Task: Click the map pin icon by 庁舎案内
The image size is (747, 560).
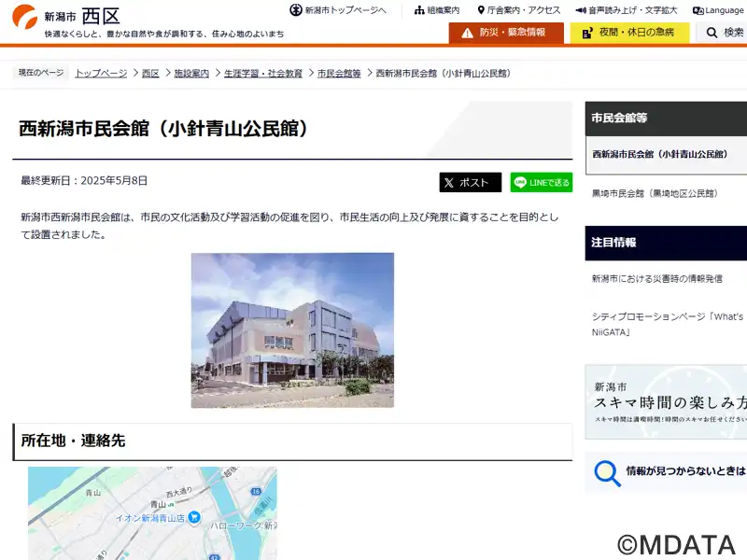Action: tap(481, 10)
